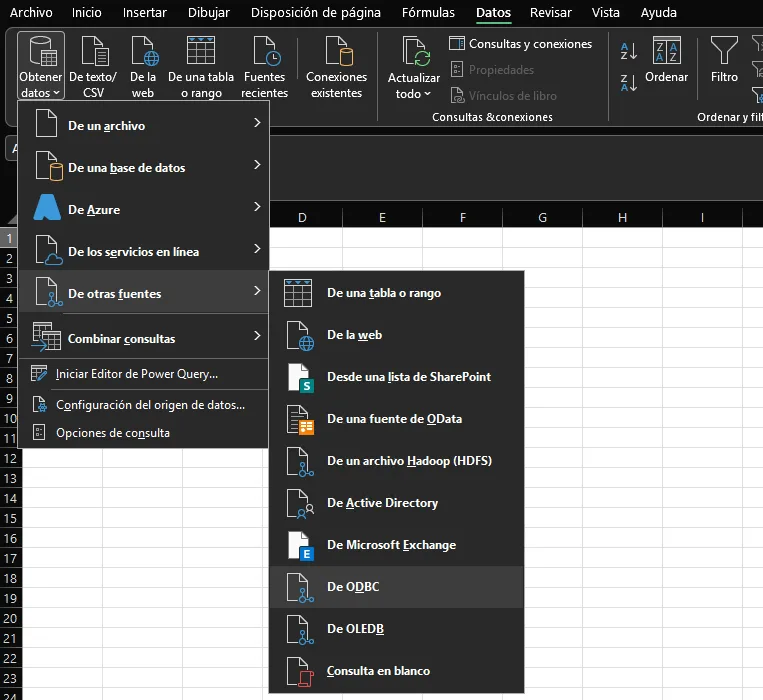Screen dimensions: 763x700
Task: Select Iniciar Editor de Power Query
Action: tap(144, 374)
